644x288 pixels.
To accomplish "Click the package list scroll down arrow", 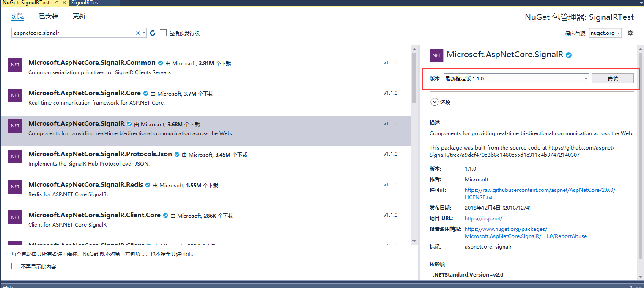I will pyautogui.click(x=414, y=241).
